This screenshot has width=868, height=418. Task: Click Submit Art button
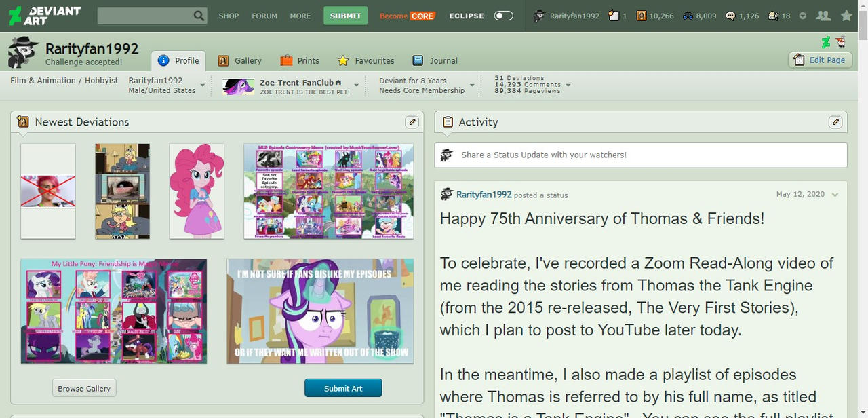coord(343,388)
